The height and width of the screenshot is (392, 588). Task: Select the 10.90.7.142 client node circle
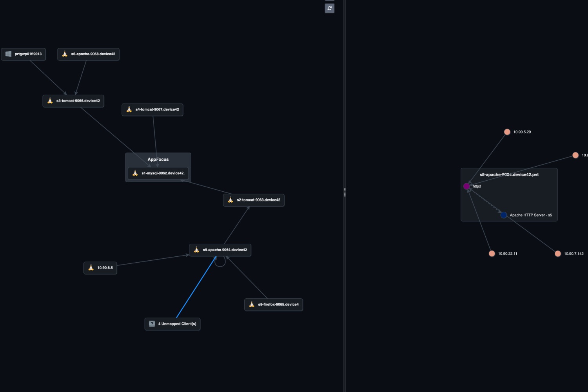[x=558, y=254]
